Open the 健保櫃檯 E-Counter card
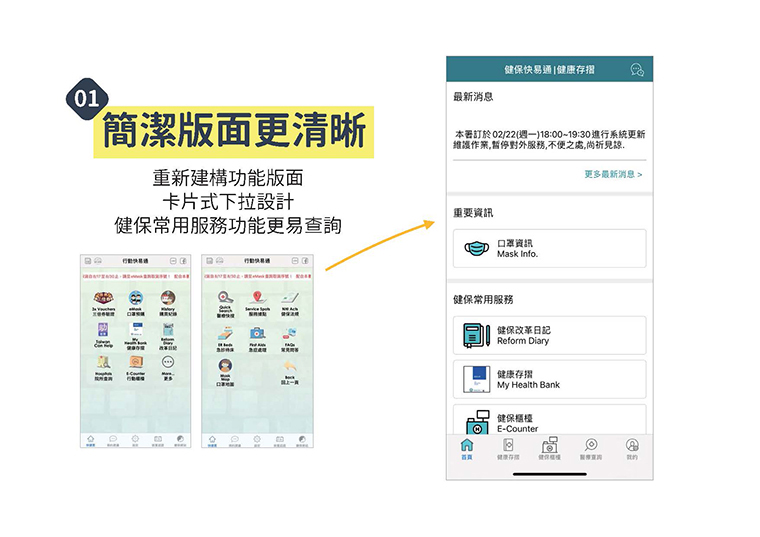This screenshot has height=537, width=760. pos(549,420)
